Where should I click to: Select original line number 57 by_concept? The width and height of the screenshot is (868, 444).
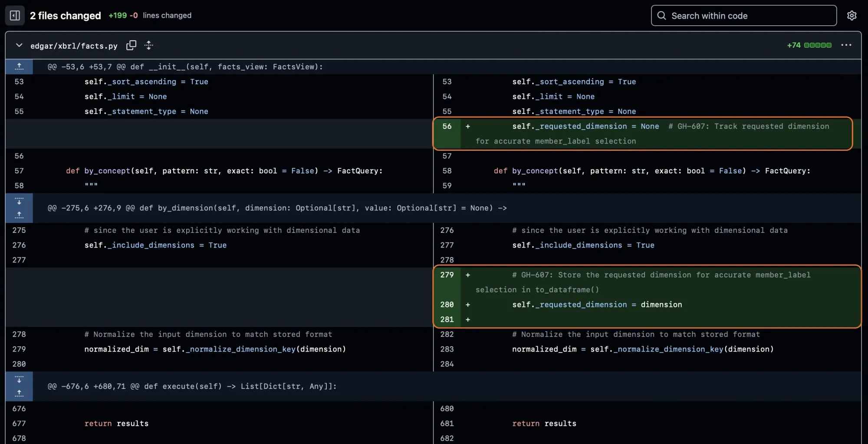click(x=19, y=171)
